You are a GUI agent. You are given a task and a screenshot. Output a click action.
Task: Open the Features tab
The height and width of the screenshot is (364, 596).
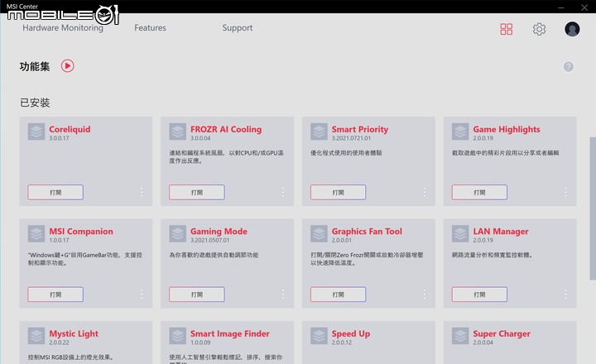(150, 28)
